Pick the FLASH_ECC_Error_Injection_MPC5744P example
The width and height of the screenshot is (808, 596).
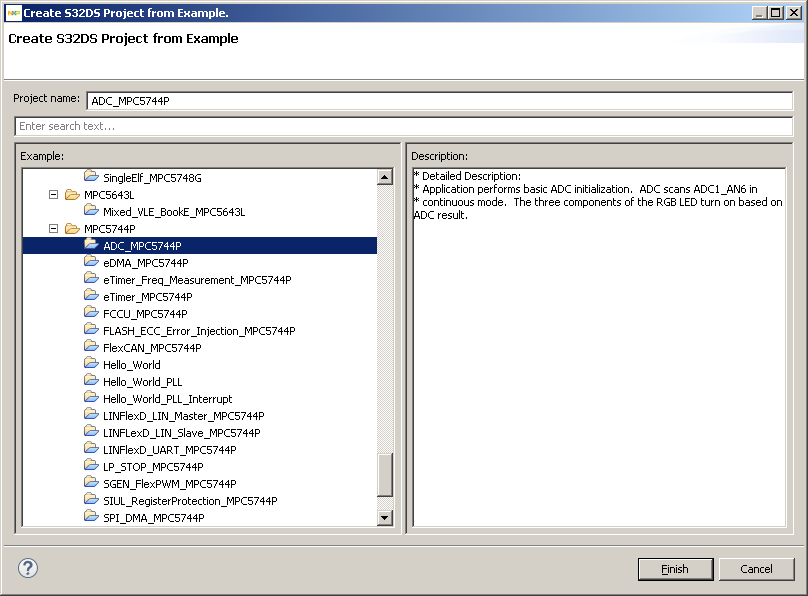click(x=199, y=331)
